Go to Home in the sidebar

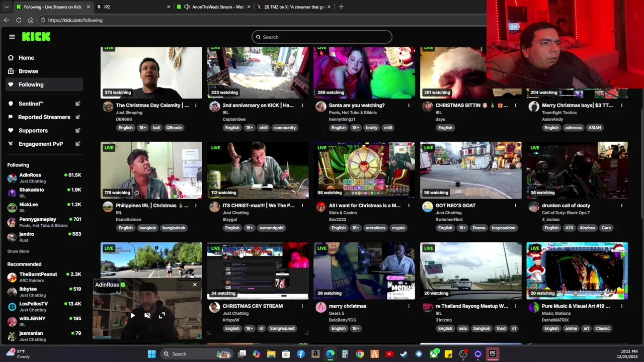point(26,58)
